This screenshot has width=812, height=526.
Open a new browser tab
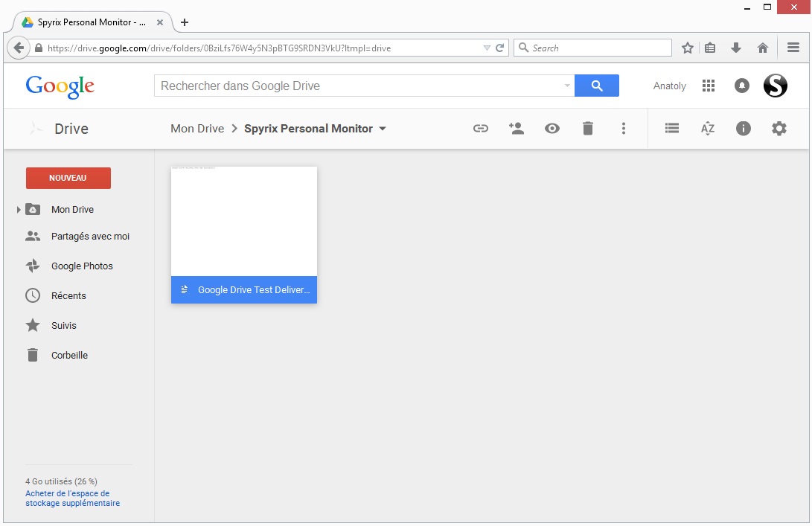[x=185, y=22]
